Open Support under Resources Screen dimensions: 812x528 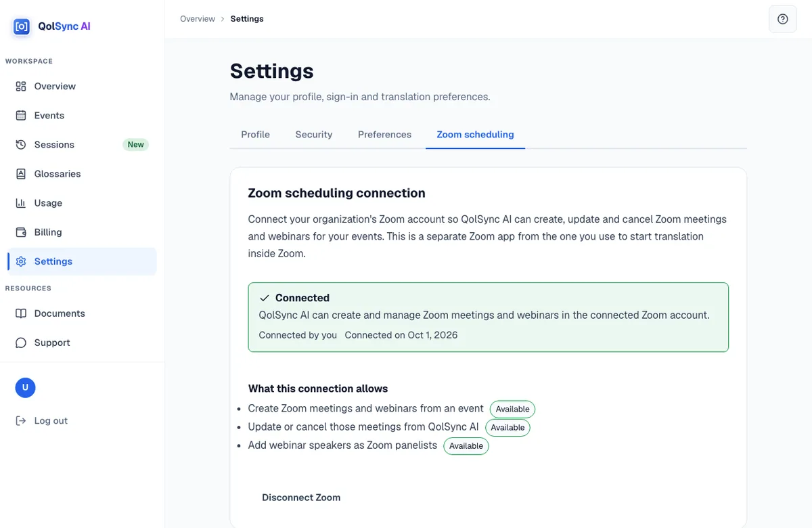[x=82, y=343]
